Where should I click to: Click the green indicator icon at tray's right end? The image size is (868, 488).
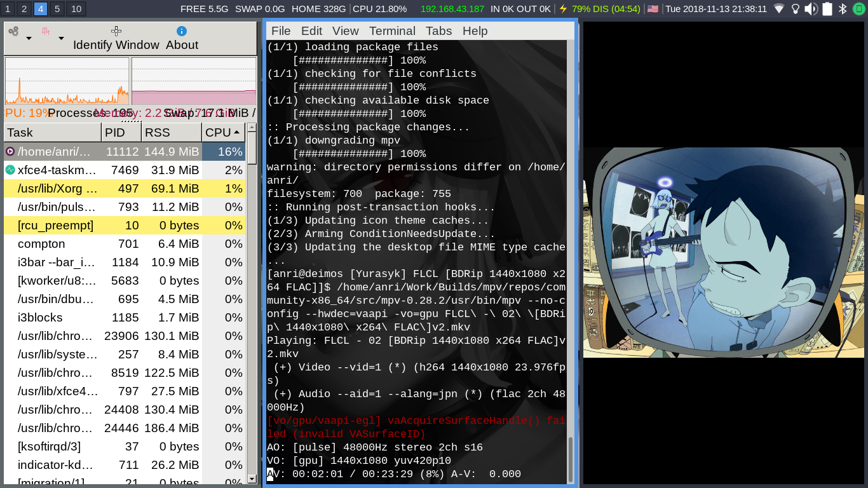click(x=859, y=8)
